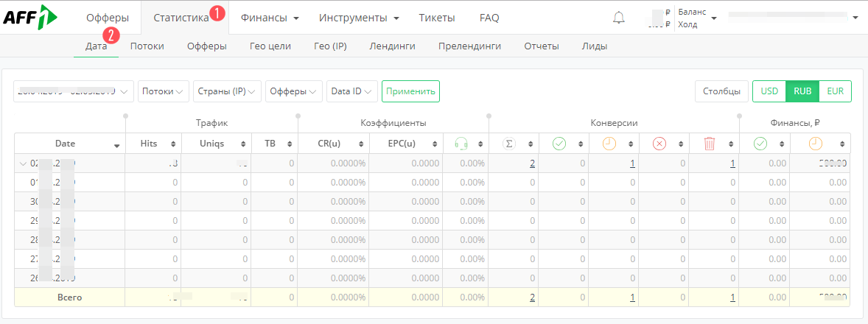The height and width of the screenshot is (324, 868).
Task: Sort by trash conversions bin icon
Action: click(710, 144)
